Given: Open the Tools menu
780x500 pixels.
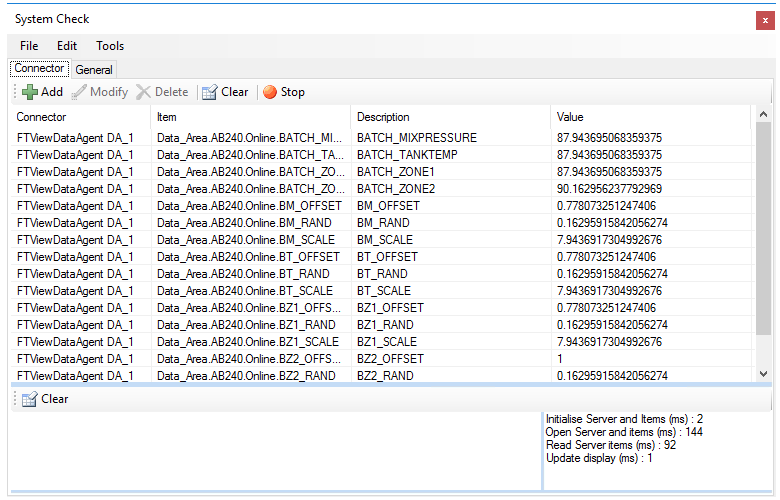Looking at the screenshot, I should (110, 46).
